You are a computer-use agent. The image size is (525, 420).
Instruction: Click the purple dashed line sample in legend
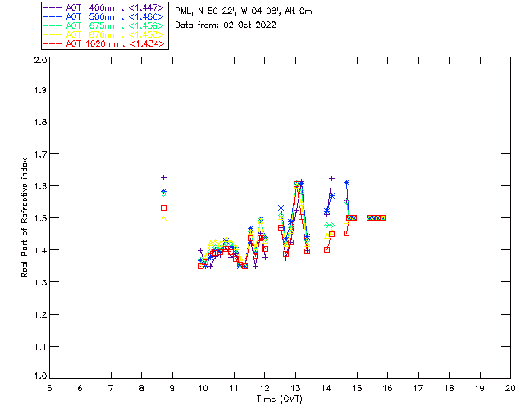52,7
